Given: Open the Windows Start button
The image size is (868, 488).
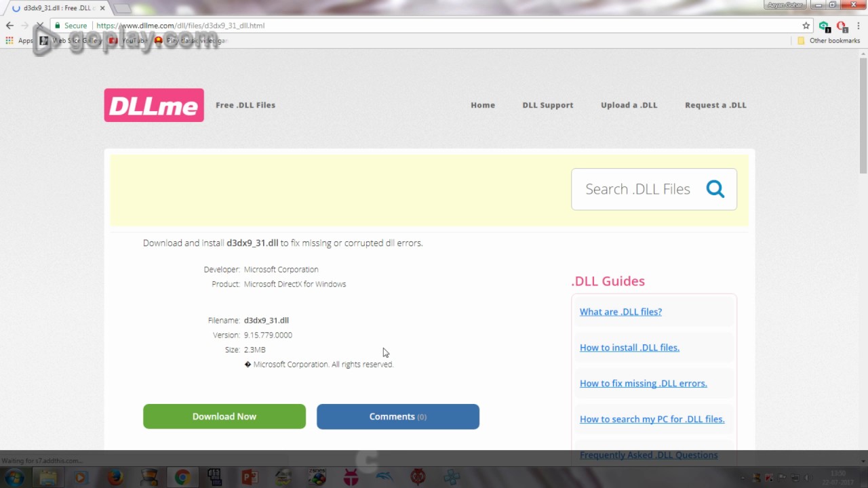Looking at the screenshot, I should tap(14, 478).
